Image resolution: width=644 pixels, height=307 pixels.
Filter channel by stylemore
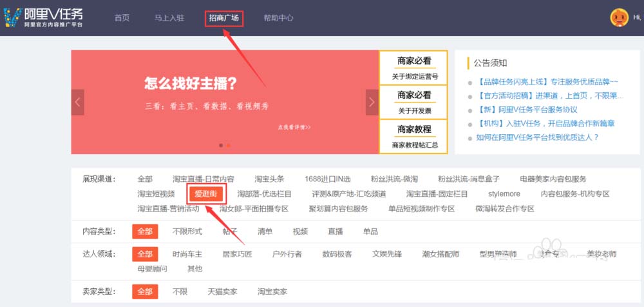click(504, 194)
